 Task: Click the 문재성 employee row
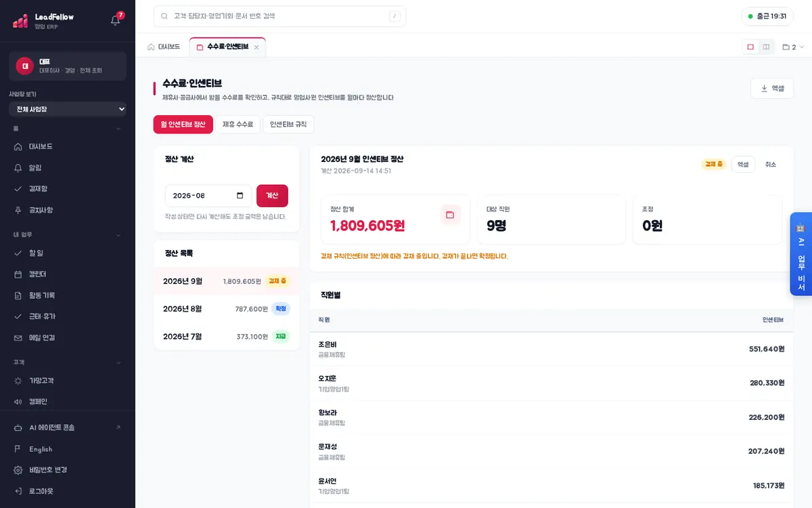pos(551,451)
